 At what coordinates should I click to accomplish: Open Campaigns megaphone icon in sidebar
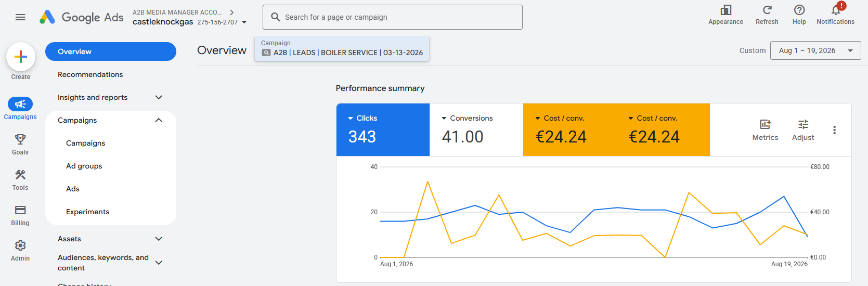click(x=20, y=104)
